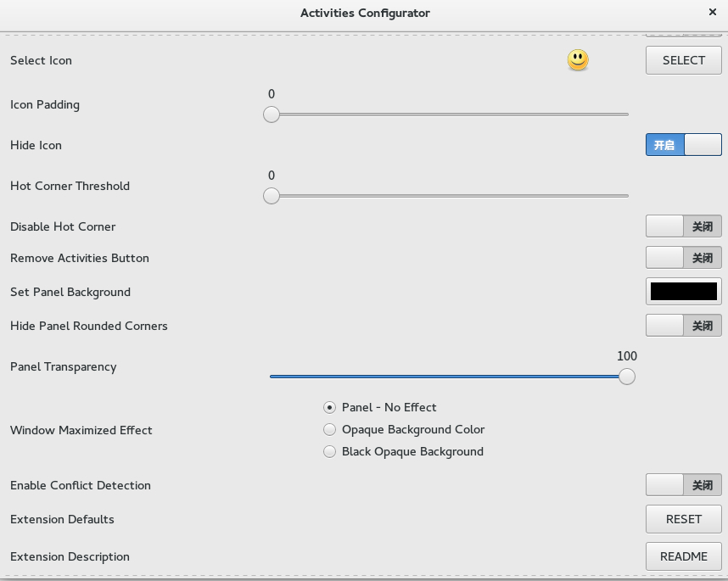
Task: Click the Window Maximized Effect label
Action: [81, 430]
